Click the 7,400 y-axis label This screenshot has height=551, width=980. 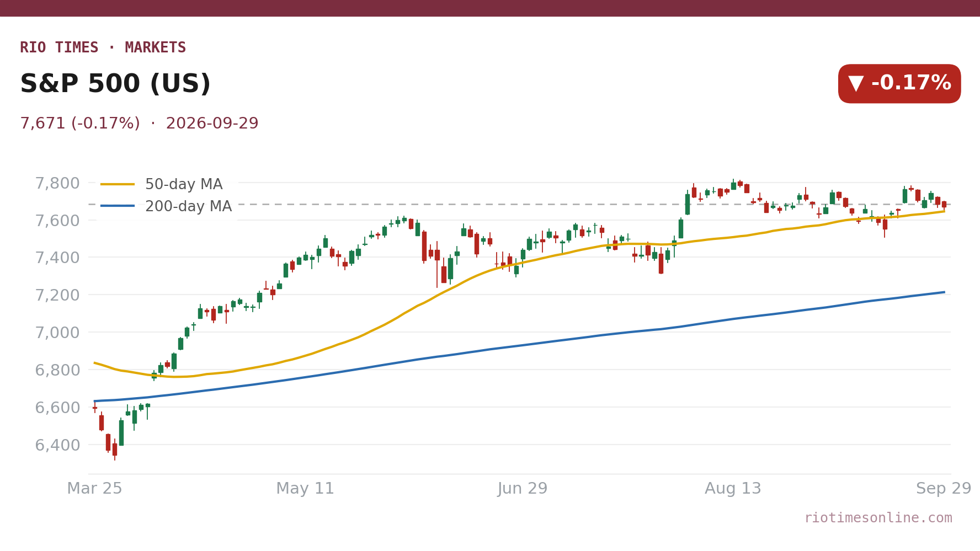point(57,258)
